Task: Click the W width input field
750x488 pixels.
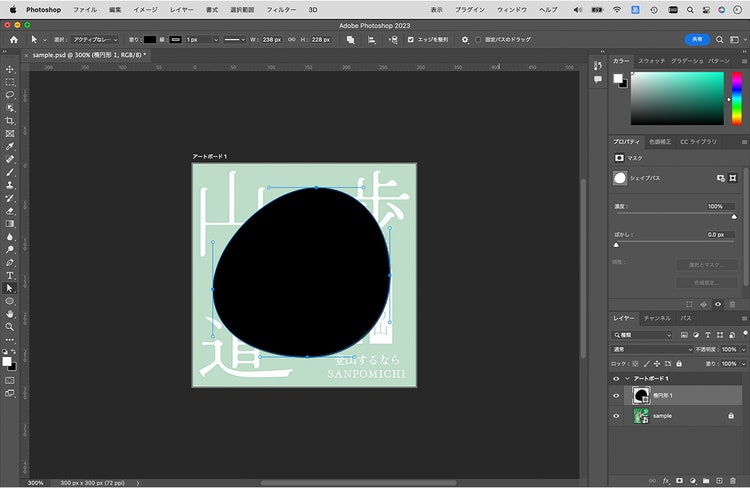Action: pyautogui.click(x=271, y=40)
